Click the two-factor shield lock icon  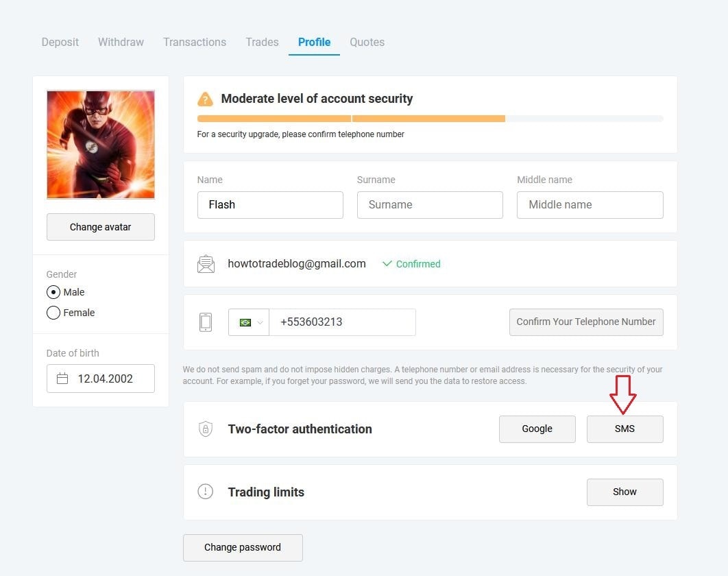pos(206,429)
